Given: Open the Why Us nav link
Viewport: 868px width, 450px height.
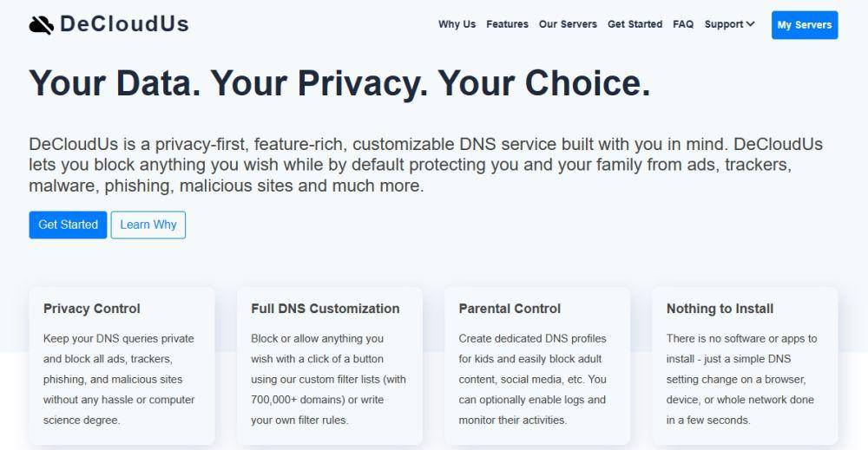Looking at the screenshot, I should [x=457, y=24].
